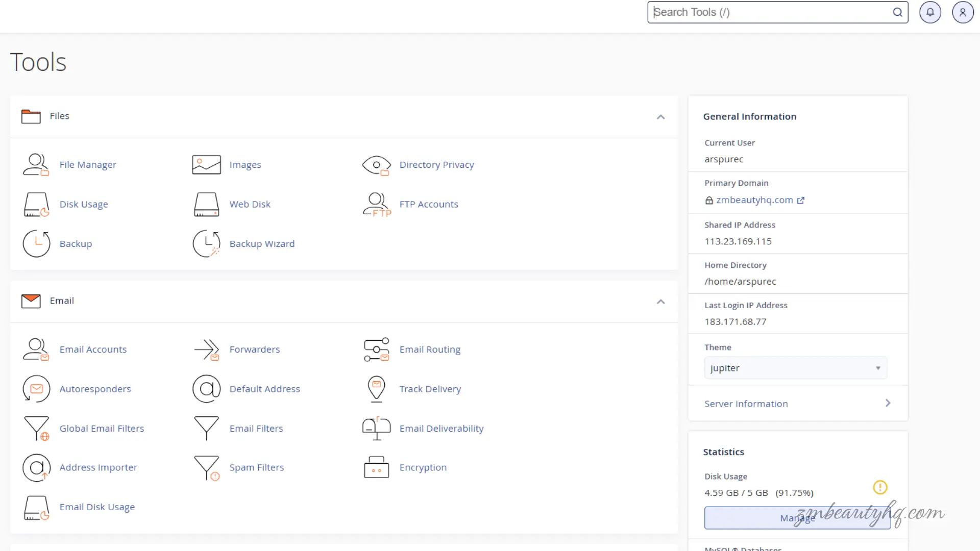The width and height of the screenshot is (980, 551).
Task: Open the Email Accounts icon
Action: coord(36,349)
